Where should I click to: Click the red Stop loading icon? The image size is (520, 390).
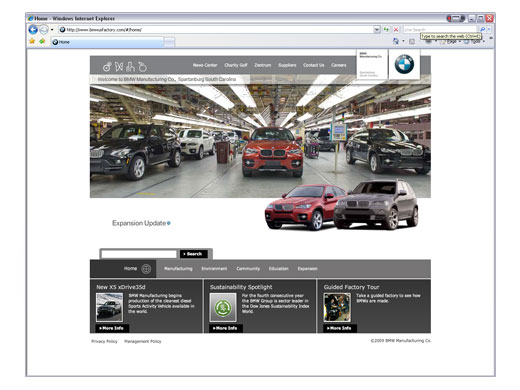(396, 30)
